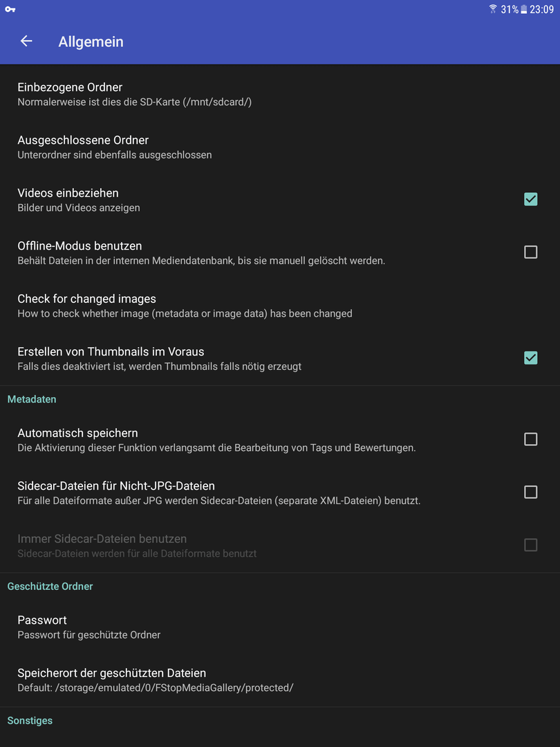The height and width of the screenshot is (747, 560).
Task: Tap the VPN key status icon
Action: [10, 9]
